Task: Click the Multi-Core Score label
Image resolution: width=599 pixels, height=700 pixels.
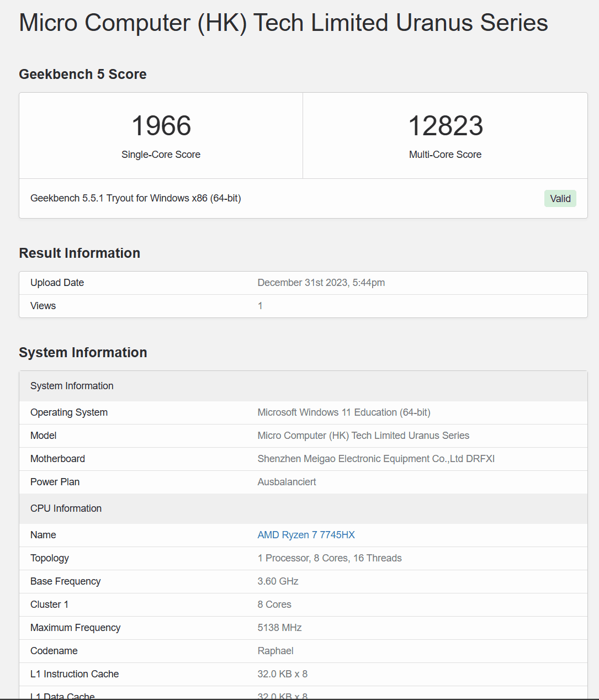Action: coord(446,155)
